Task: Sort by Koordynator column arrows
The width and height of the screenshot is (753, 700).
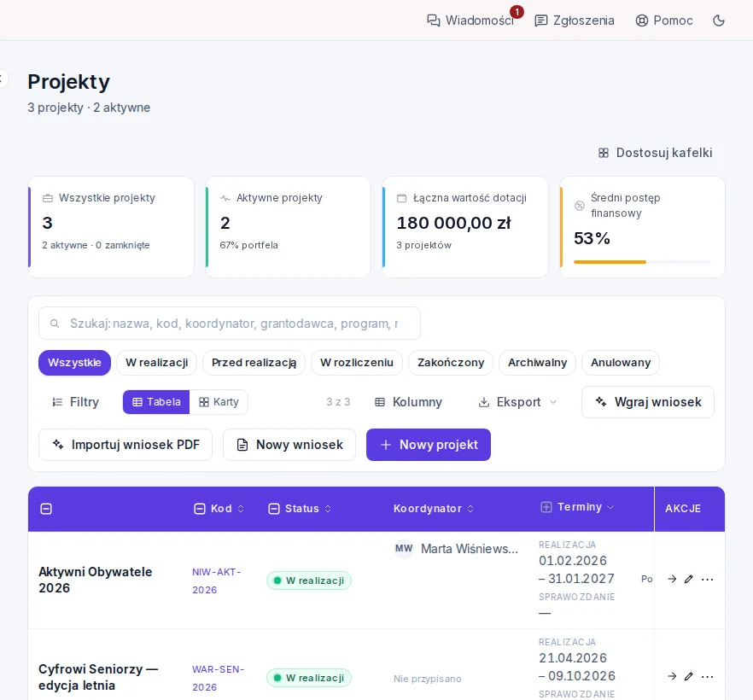Action: [x=470, y=509]
